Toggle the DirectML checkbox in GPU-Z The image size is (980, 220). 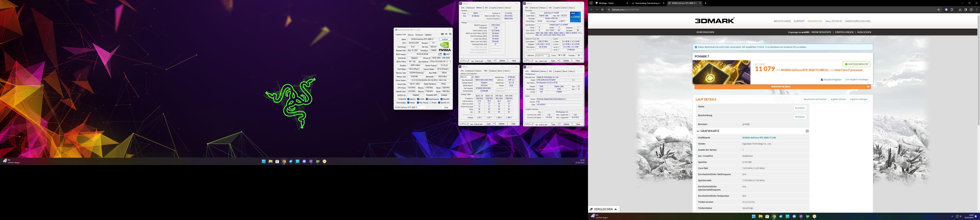pos(442,99)
